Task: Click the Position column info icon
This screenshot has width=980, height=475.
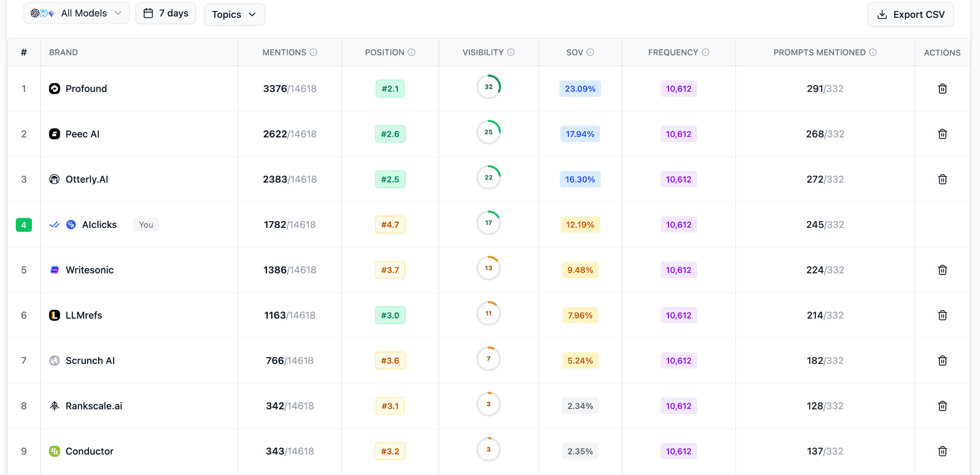Action: click(x=412, y=52)
